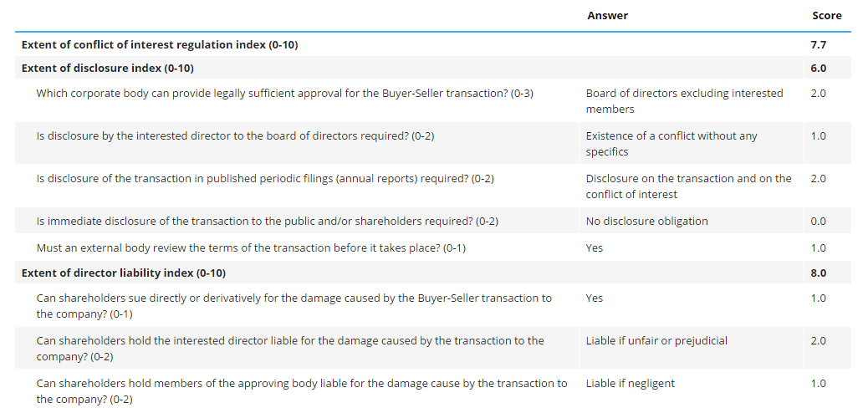Image resolution: width=868 pixels, height=408 pixels.
Task: Click the director liability index score 8.0
Action: coord(818,273)
